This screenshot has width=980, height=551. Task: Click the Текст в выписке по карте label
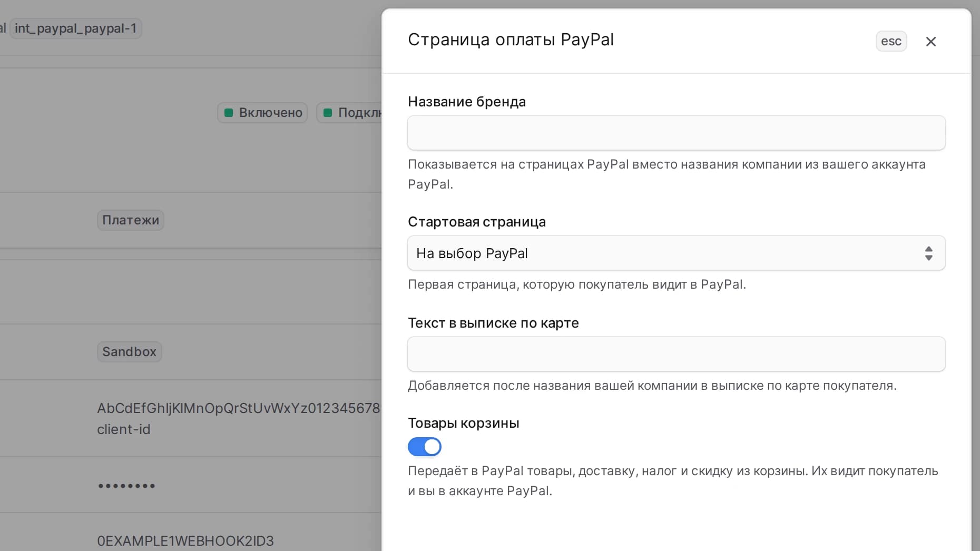coord(493,323)
